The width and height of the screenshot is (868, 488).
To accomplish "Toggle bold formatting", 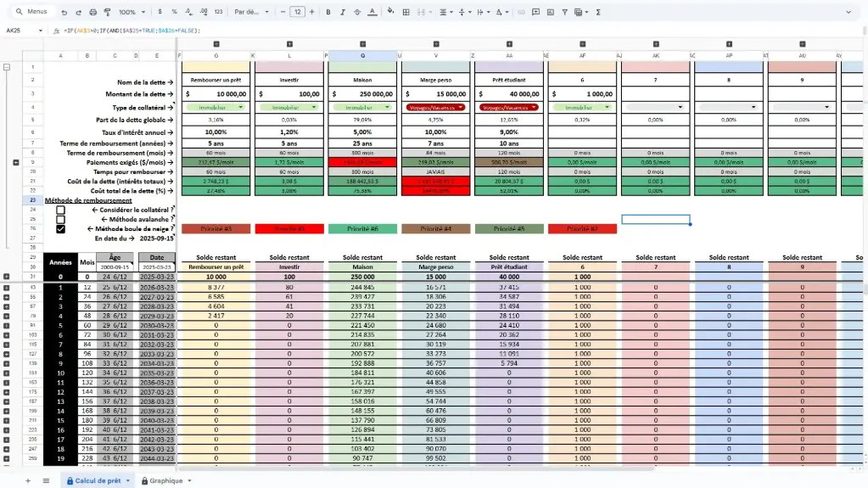I will click(328, 12).
